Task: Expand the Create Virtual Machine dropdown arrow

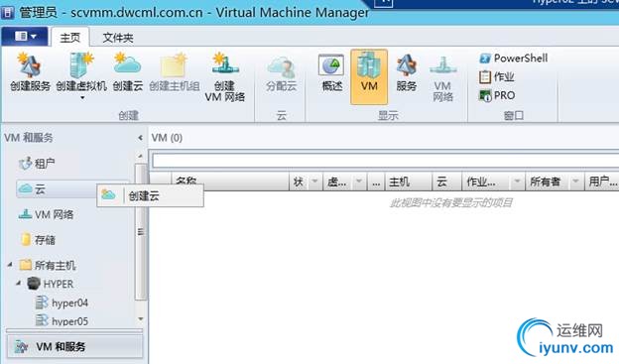Action: (82, 98)
